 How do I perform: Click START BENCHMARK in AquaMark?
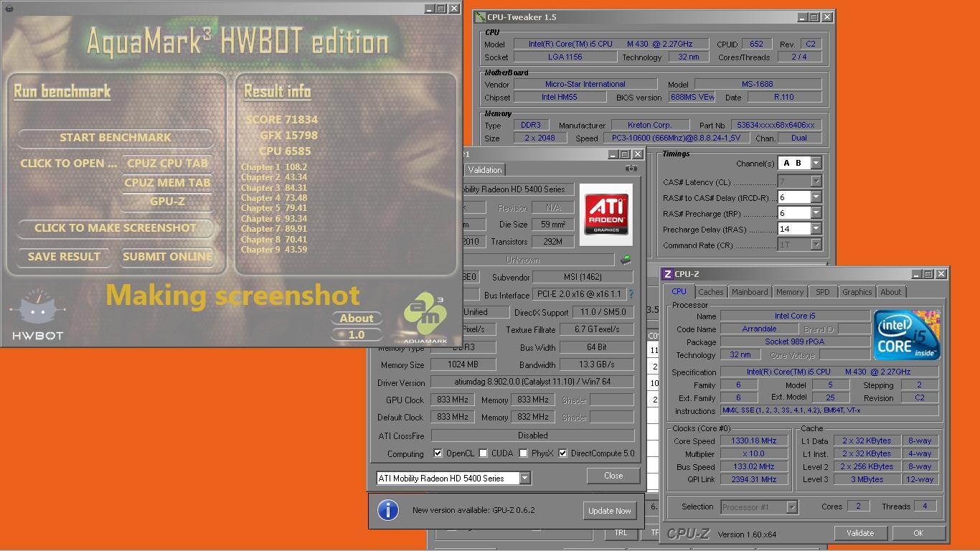pos(116,137)
